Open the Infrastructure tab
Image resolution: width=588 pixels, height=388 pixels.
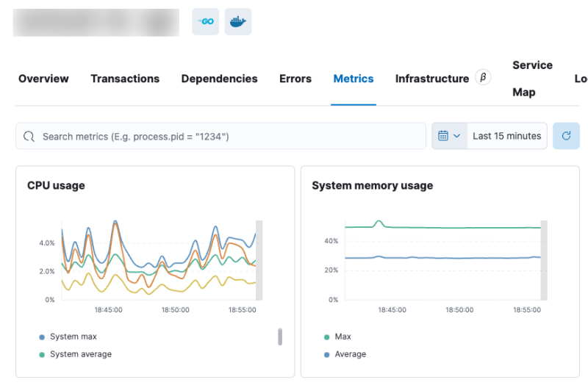(x=431, y=79)
